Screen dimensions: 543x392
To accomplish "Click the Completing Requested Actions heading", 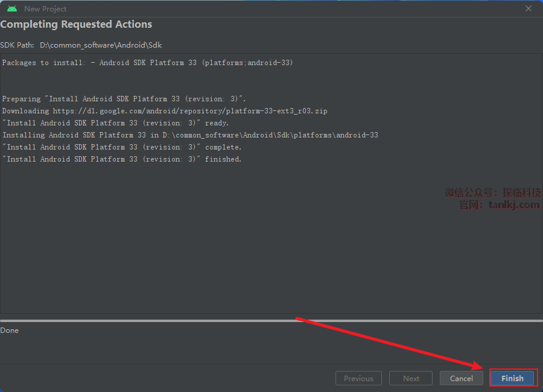I will coord(76,25).
